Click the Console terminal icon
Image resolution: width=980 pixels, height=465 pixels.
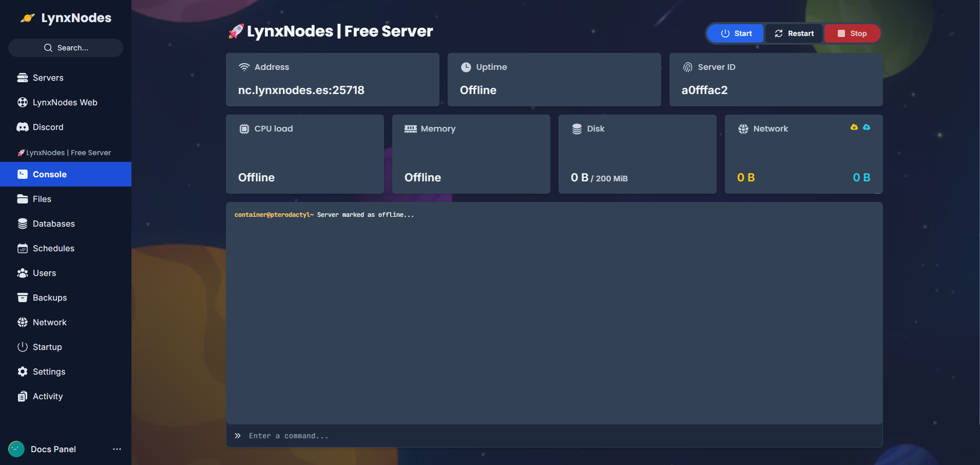click(23, 174)
